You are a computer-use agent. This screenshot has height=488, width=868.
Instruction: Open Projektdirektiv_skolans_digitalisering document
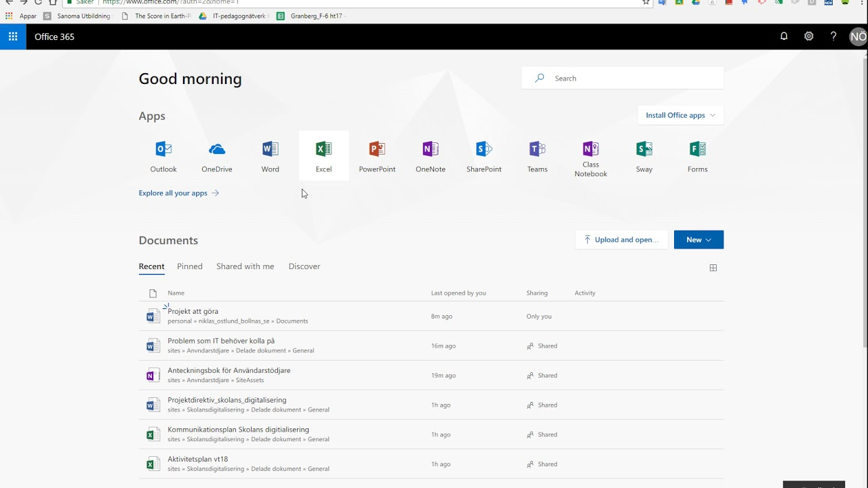tap(227, 400)
